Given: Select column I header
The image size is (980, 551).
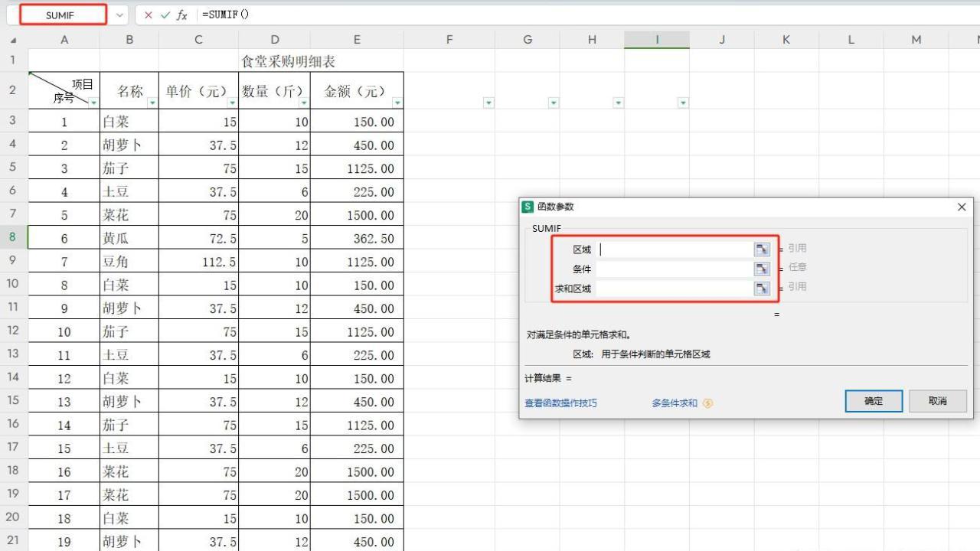Looking at the screenshot, I should (x=657, y=41).
